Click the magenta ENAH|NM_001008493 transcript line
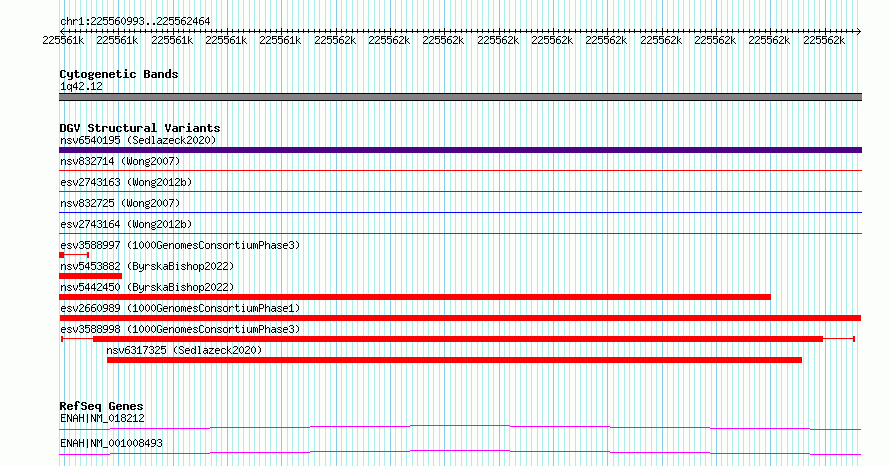This screenshot has height=466, width=890. point(460,452)
